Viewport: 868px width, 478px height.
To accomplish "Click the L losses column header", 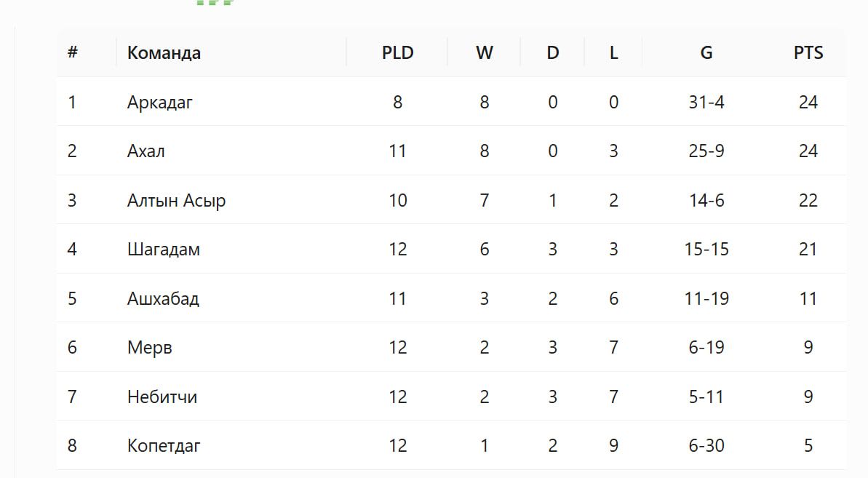I will [x=613, y=52].
